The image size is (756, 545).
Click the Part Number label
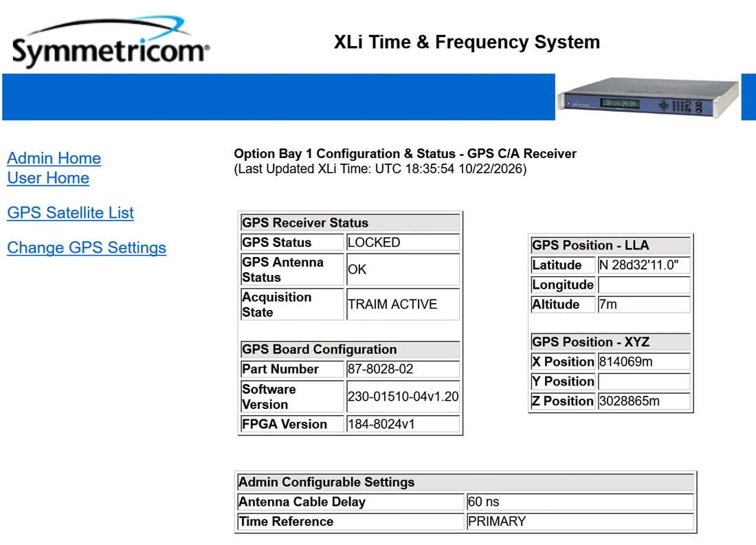280,369
